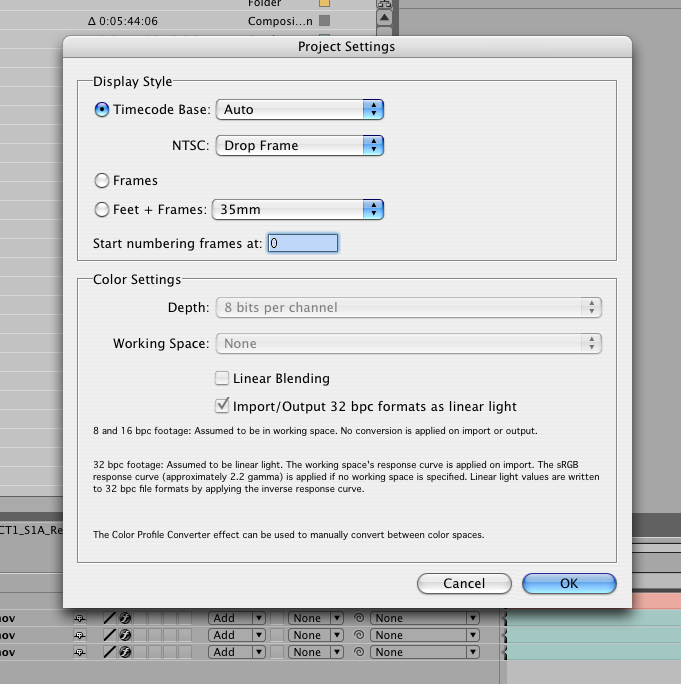Click Project panel scroll-up arrow
Screen dimensions: 681x684
(x=384, y=18)
